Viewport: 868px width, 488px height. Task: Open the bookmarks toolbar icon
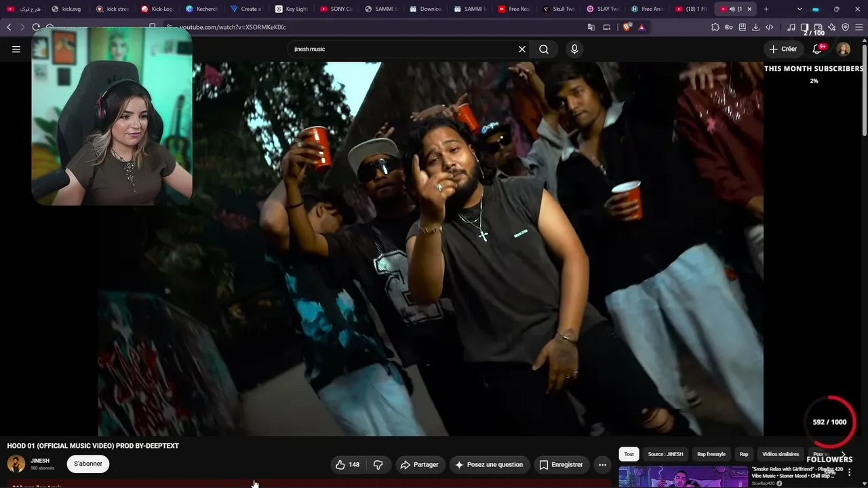[x=743, y=27]
